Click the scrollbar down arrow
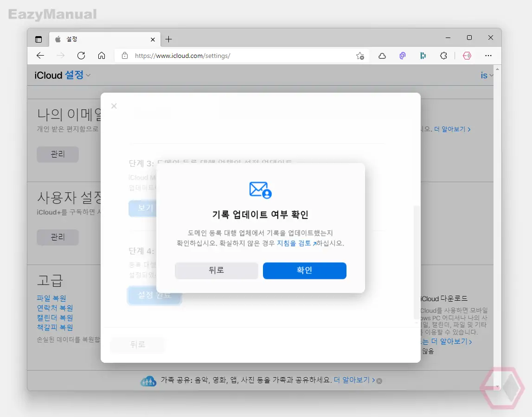Screen dimensions: 532x417 pyautogui.click(x=497, y=387)
